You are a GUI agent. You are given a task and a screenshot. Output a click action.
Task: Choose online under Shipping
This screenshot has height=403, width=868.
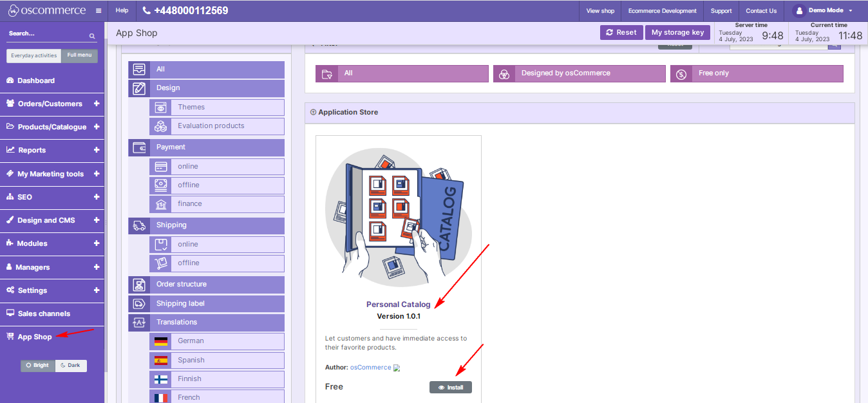[x=217, y=245]
